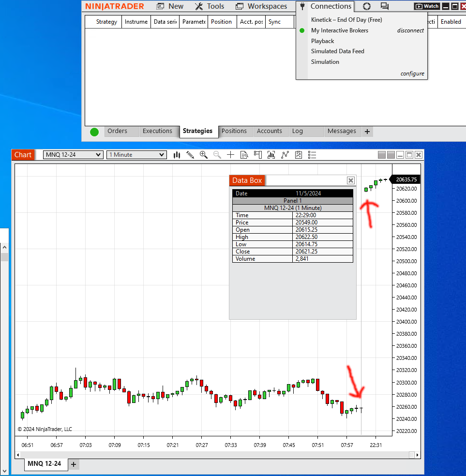Open the Workspaces menu
Image resolution: width=466 pixels, height=476 pixels.
coord(267,6)
